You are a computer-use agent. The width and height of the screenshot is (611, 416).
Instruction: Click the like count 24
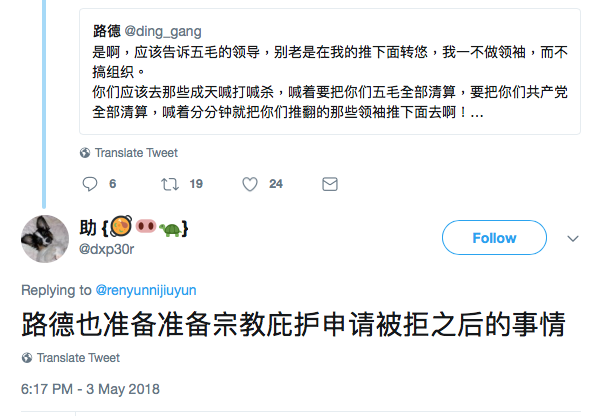point(276,184)
